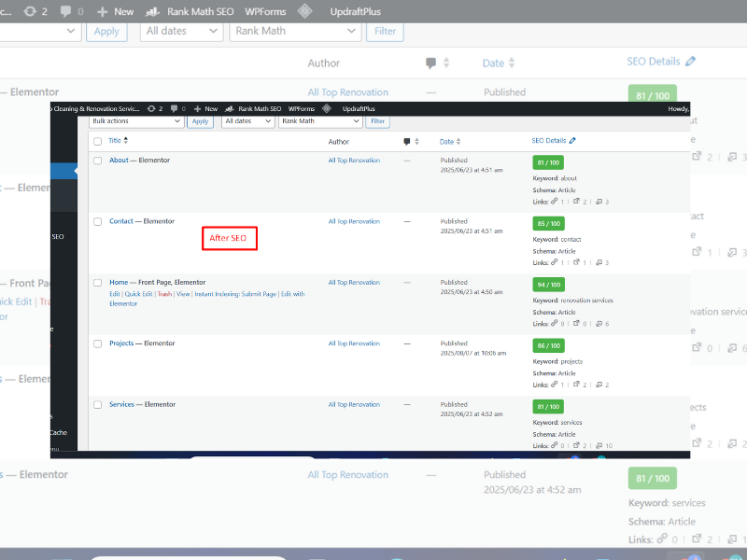Viewport: 747px width, 560px height.
Task: Click the pencil icon beside SEO Details in the small foreground table
Action: click(x=572, y=141)
